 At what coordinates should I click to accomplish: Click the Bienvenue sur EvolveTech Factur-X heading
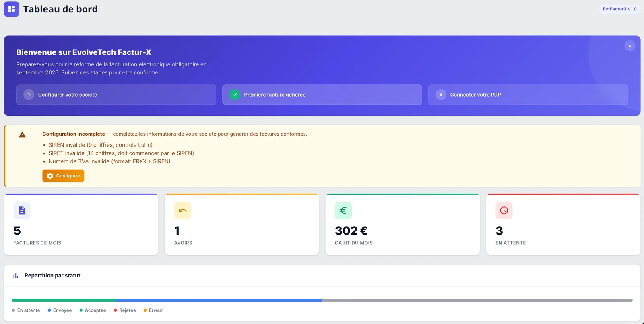[x=84, y=52]
